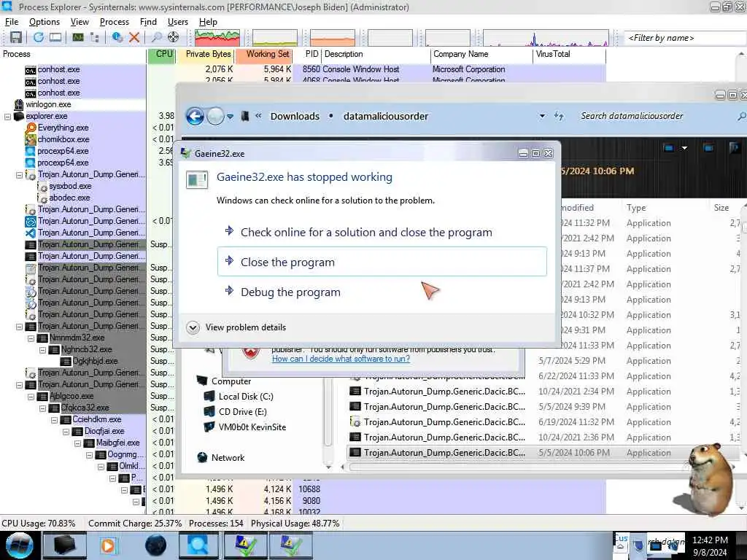Click the Save toolbar icon

[16, 37]
